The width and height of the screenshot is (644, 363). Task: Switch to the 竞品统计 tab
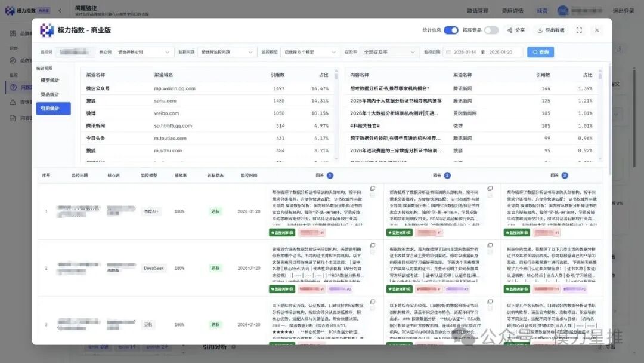point(50,94)
